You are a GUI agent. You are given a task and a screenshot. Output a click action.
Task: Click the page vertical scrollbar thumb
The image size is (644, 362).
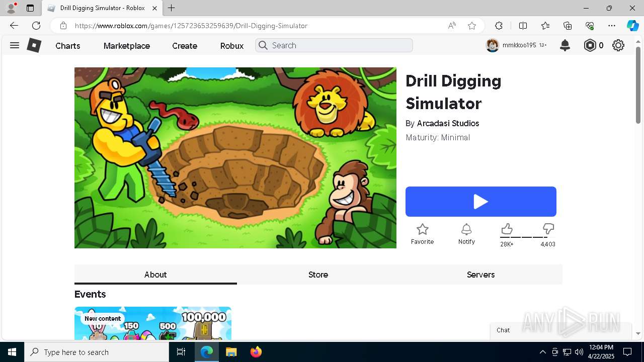point(638,85)
